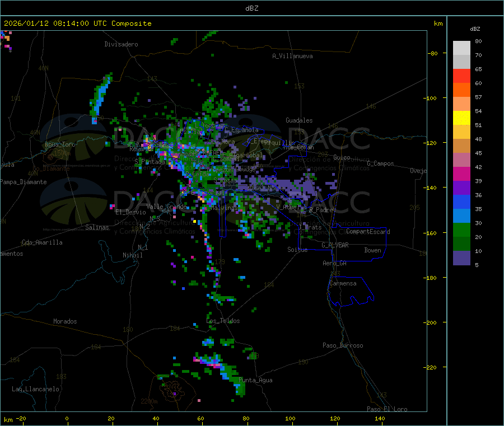Click the 'Paso_Barroso' location label
This screenshot has height=426, width=504.
pyautogui.click(x=343, y=346)
